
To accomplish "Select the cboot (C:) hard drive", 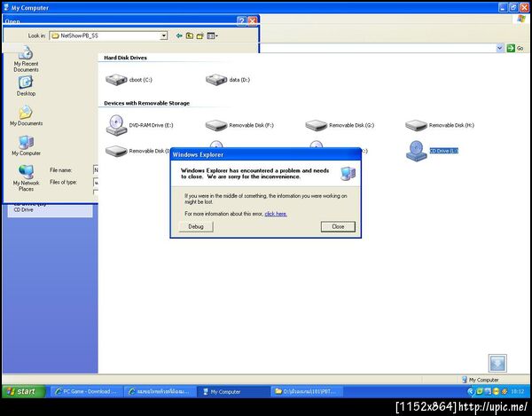I will click(x=129, y=80).
